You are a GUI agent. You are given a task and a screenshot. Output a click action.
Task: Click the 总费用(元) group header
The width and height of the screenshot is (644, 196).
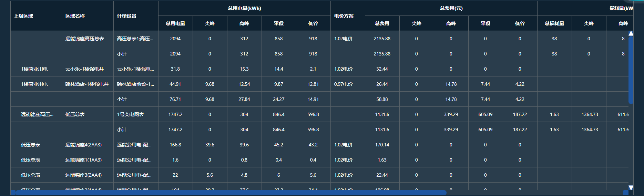click(451, 8)
